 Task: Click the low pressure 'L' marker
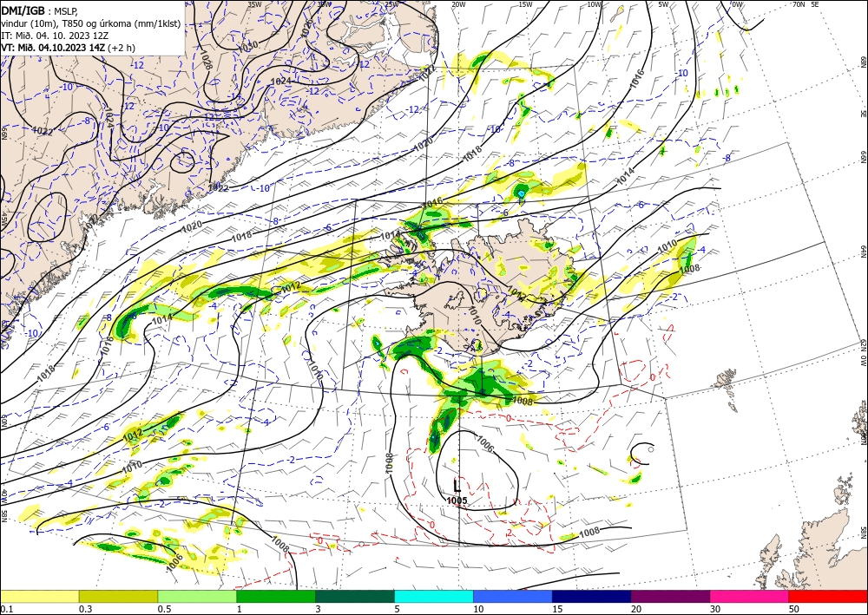click(457, 486)
